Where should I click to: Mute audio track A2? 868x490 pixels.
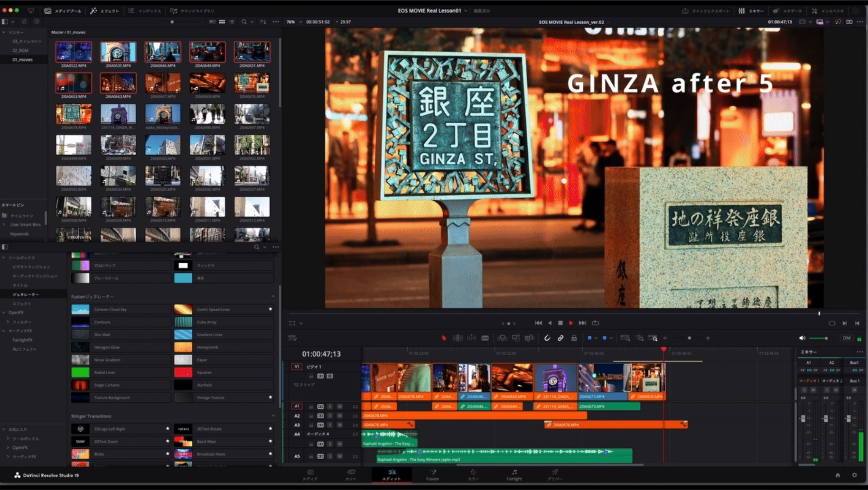pos(339,416)
